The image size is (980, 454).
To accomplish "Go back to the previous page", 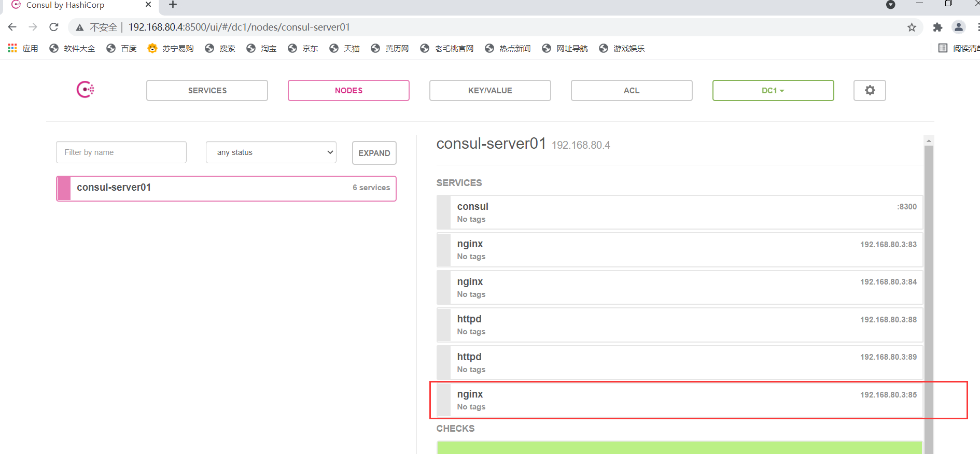I will point(12,27).
